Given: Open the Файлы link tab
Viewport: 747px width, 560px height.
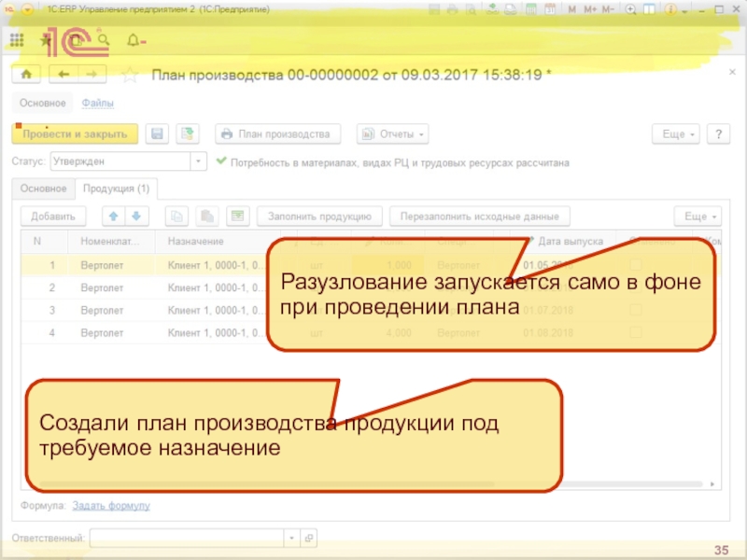Looking at the screenshot, I should click(98, 103).
